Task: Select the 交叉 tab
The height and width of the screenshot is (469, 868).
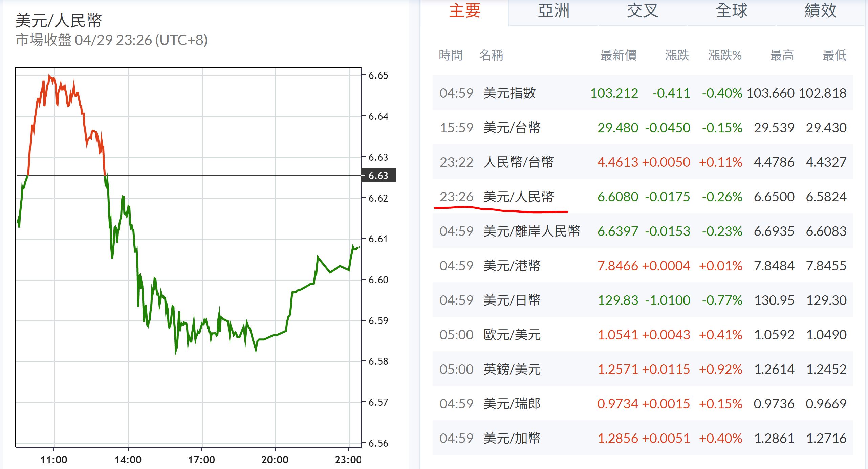Action: (643, 11)
